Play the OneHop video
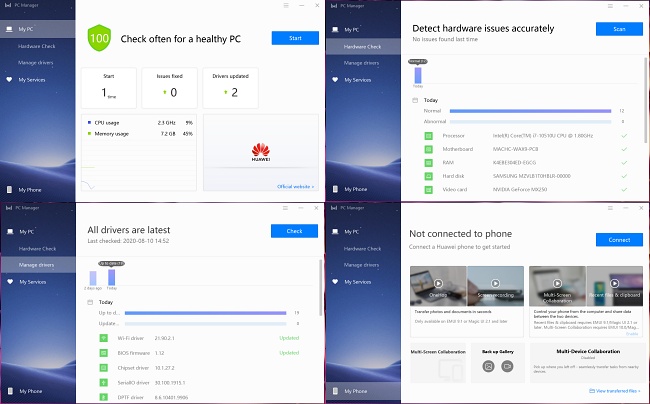The height and width of the screenshot is (404, 650). tap(438, 283)
